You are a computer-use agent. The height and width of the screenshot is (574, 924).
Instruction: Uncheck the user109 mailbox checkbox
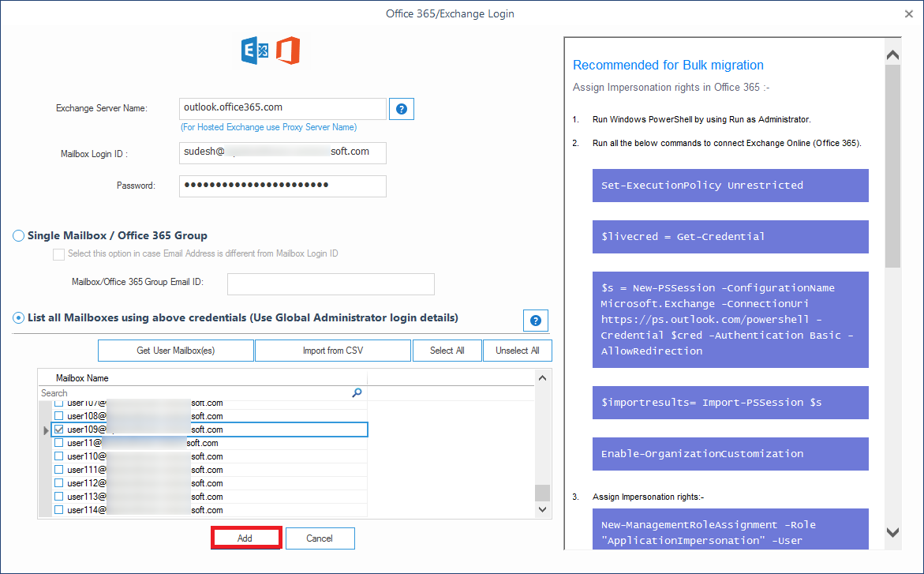58,430
